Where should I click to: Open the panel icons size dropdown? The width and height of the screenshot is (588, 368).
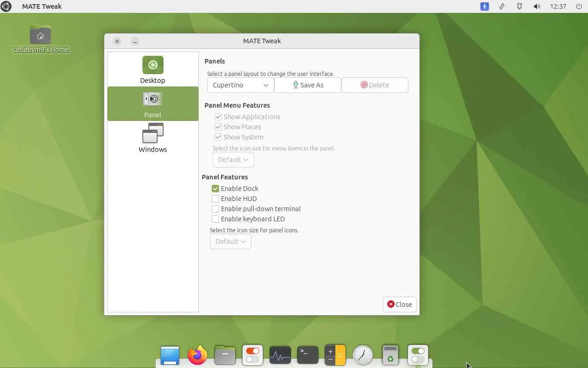[x=230, y=241]
